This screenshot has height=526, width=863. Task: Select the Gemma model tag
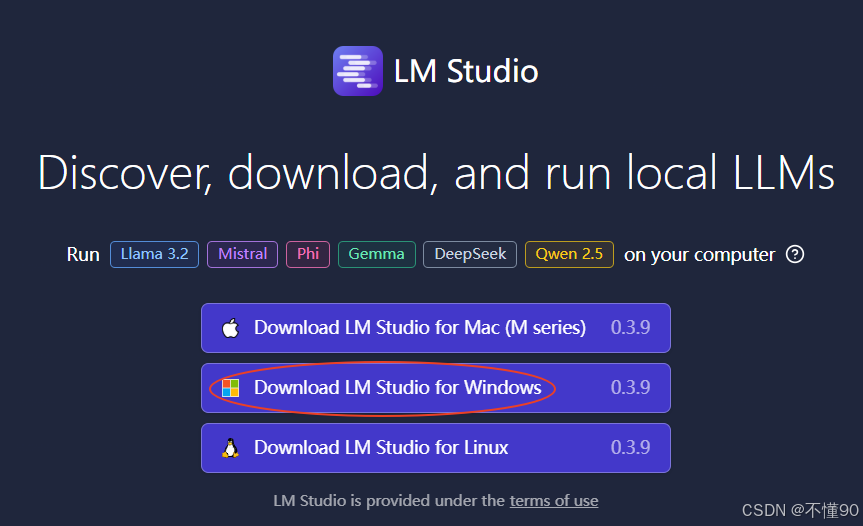376,254
